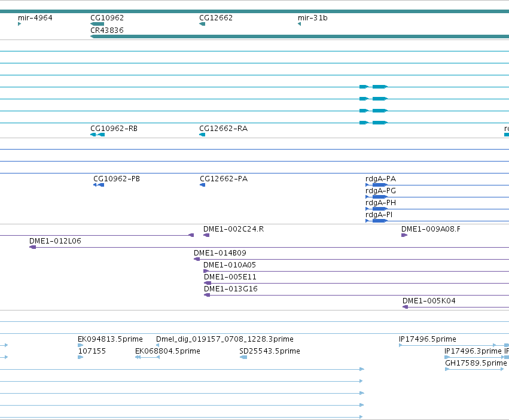Open the CR43836 gene label

pos(107,30)
